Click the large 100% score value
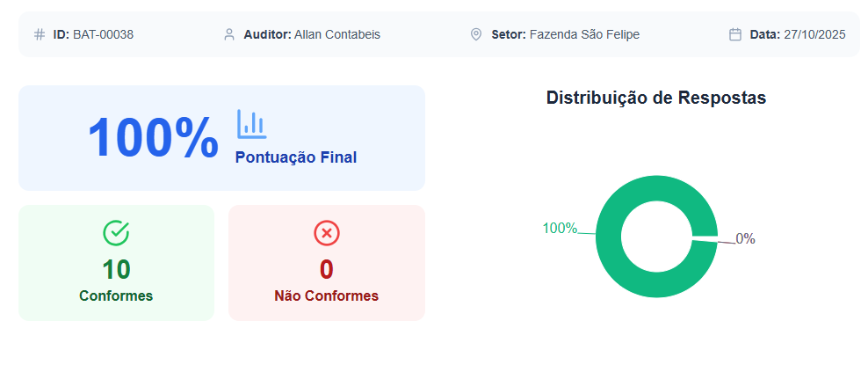 click(x=153, y=138)
